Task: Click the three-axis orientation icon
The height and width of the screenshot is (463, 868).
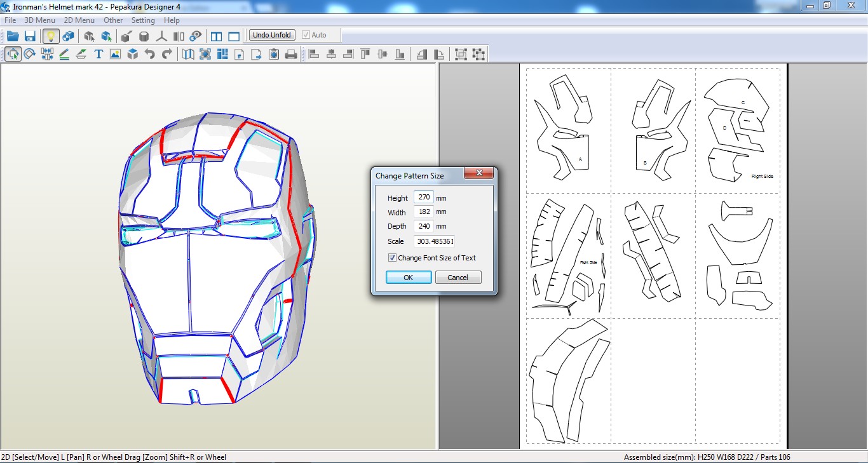Action: [x=161, y=36]
